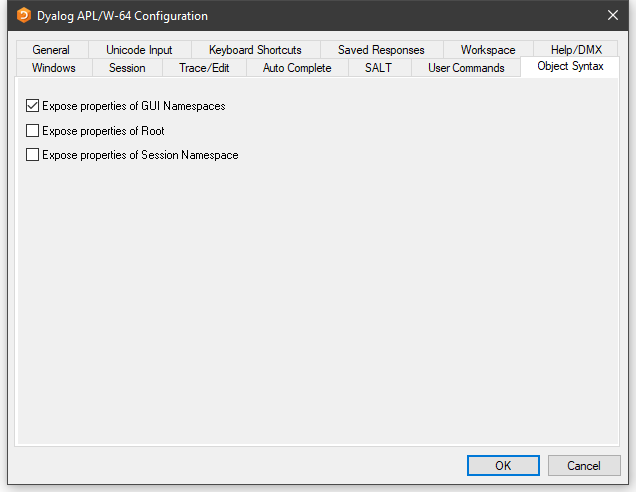Open the Trace/Edit tab
The image size is (636, 492).
pos(204,68)
